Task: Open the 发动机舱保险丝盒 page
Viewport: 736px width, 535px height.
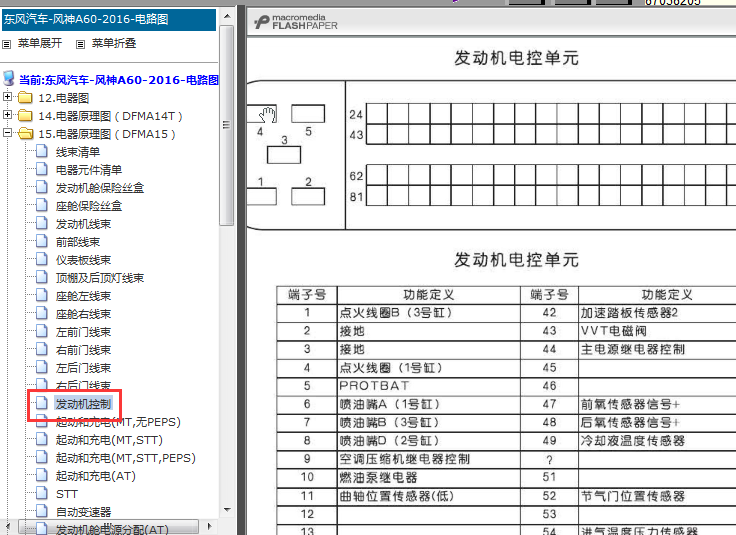Action: [x=100, y=188]
